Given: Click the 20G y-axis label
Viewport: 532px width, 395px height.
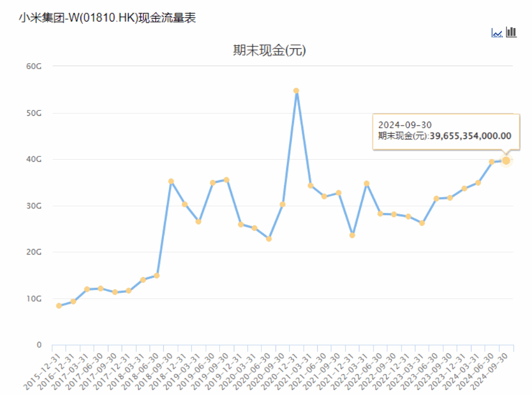Looking at the screenshot, I should pos(33,252).
